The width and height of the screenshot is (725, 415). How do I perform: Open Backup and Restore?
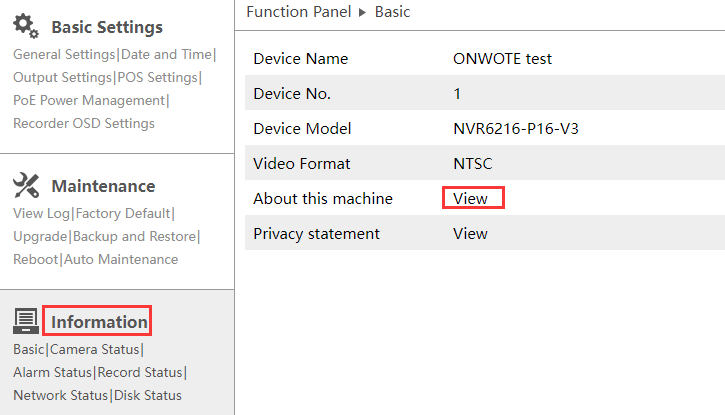click(134, 236)
